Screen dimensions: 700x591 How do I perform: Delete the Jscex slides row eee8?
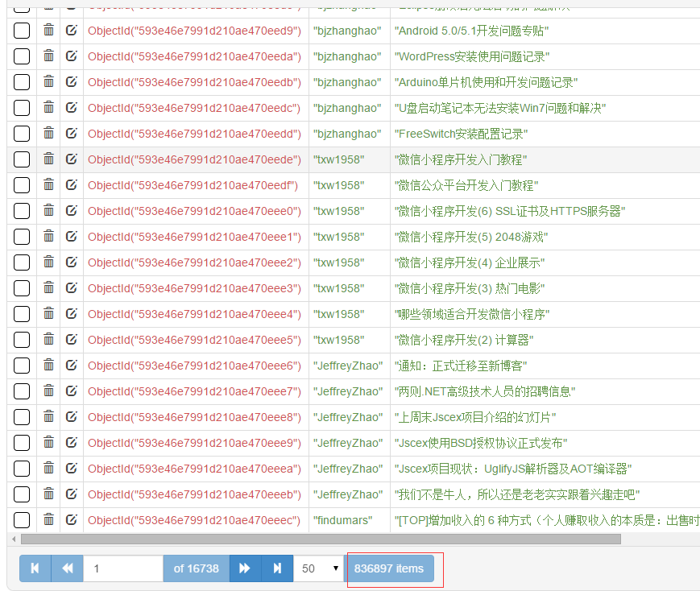48,417
